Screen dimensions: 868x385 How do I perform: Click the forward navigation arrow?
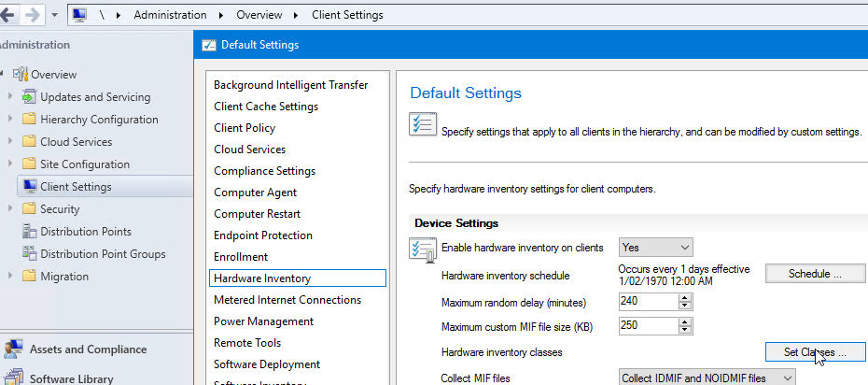point(31,16)
